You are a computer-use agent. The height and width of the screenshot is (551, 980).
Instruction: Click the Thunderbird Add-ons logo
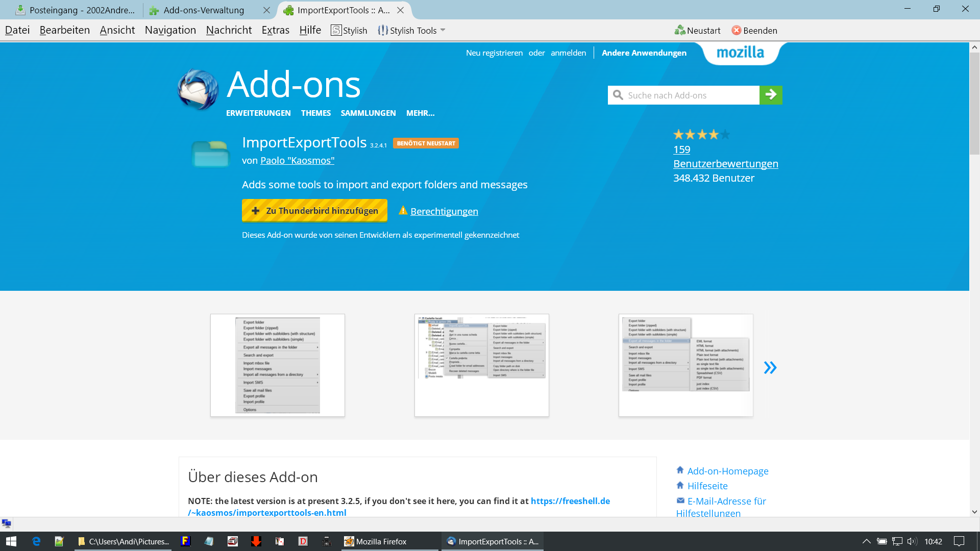198,89
